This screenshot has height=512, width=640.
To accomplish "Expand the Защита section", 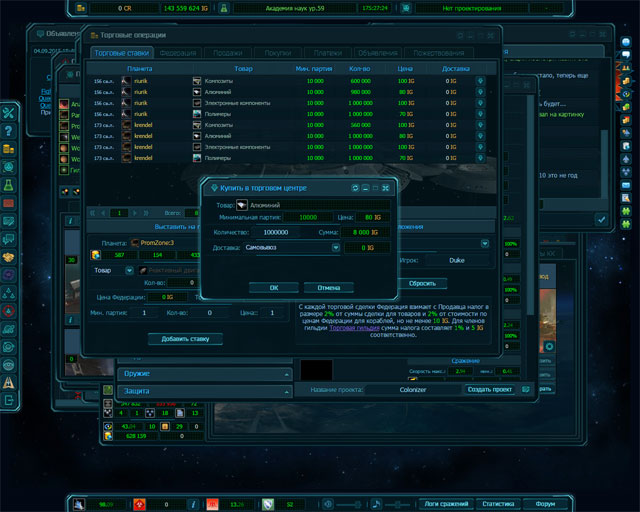I will 204,391.
